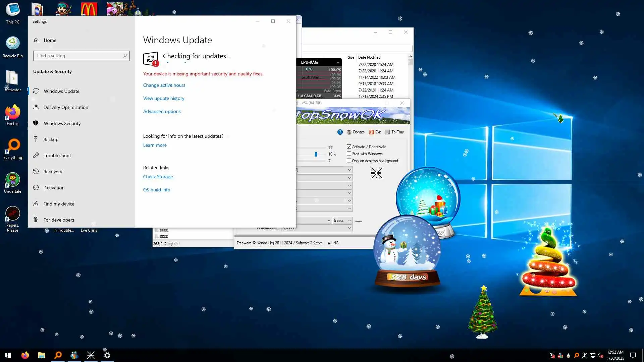Viewport: 644px width, 362px height.
Task: Check Only on desktop background option
Action: pyautogui.click(x=349, y=161)
